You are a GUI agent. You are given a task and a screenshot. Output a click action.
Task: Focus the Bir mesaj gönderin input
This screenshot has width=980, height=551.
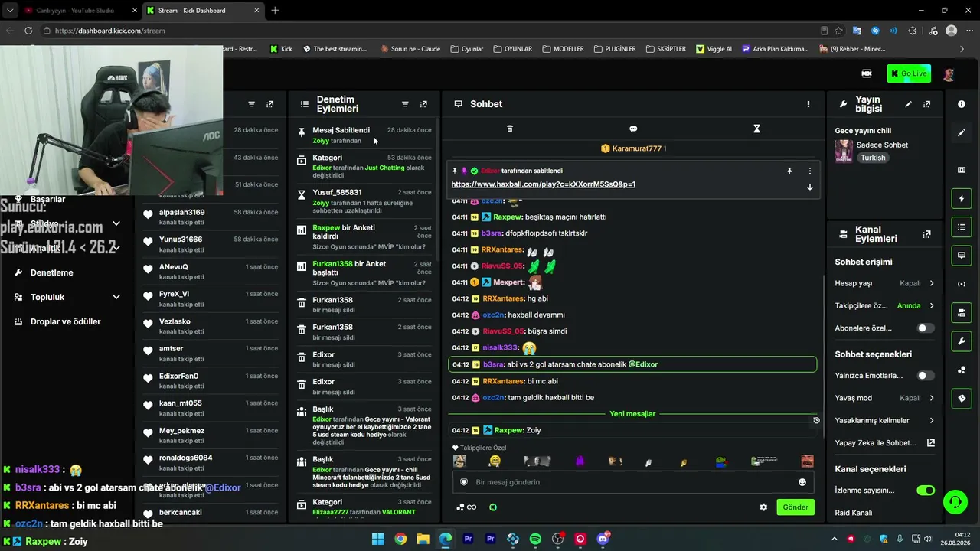(632, 482)
